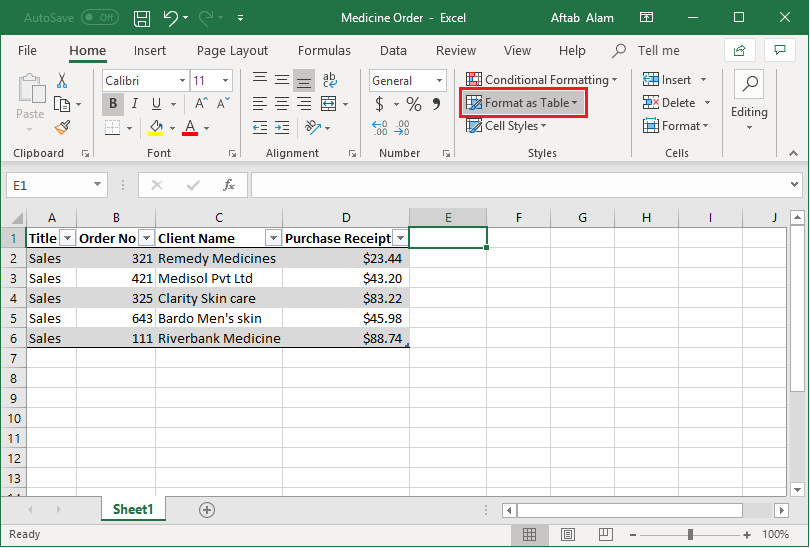Click Decrease Decimal icon

tap(402, 128)
